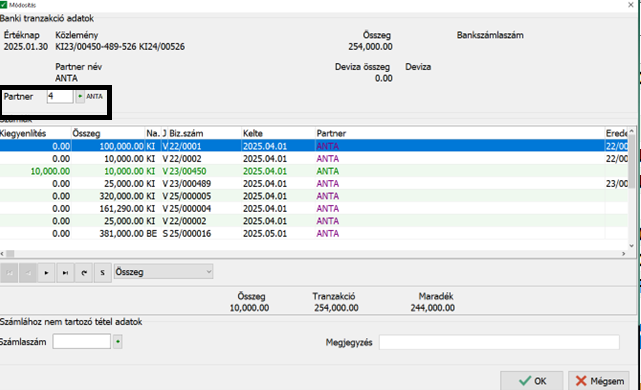Viewport: 641px width, 390px height.
Task: Click the Tranzakció value 254,000.00
Action: click(x=336, y=308)
